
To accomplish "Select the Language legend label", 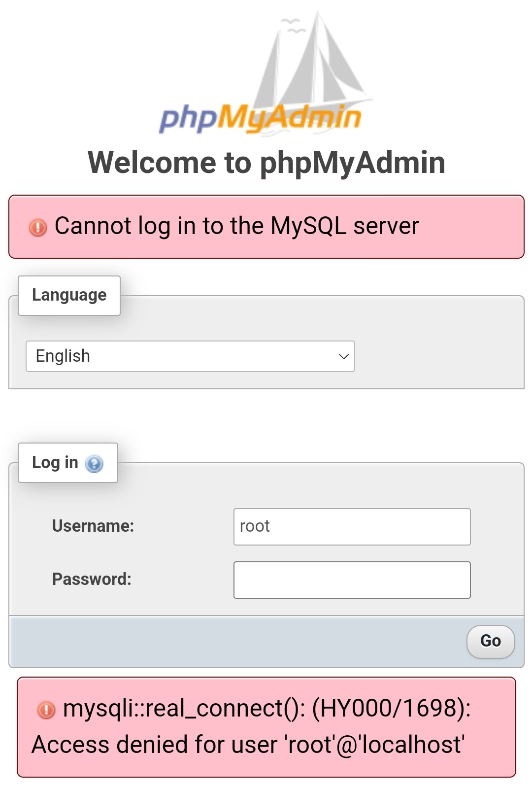I will [x=69, y=295].
